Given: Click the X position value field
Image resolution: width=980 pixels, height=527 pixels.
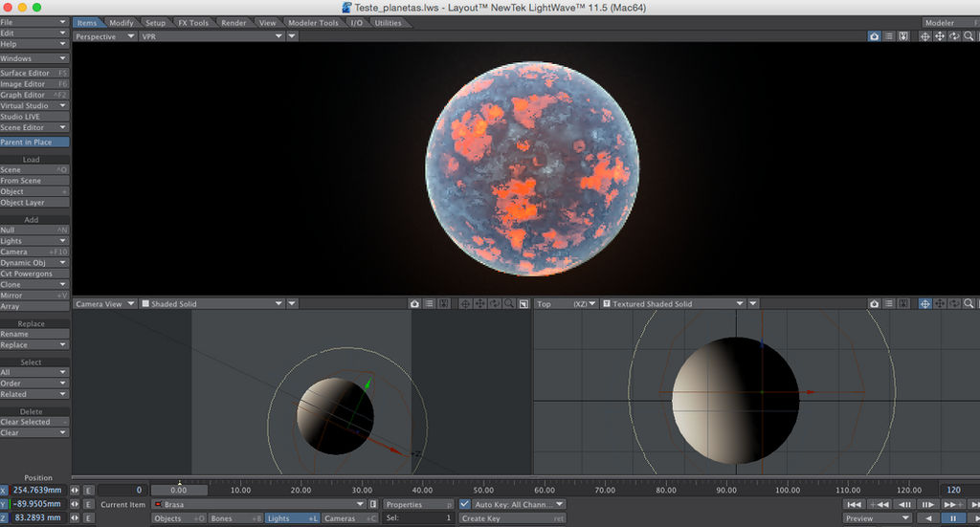Looking at the screenshot, I should (37, 490).
